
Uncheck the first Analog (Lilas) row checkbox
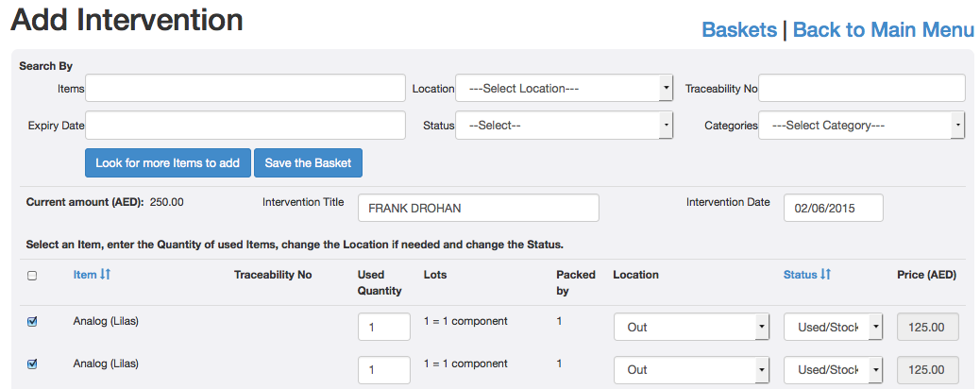[32, 322]
